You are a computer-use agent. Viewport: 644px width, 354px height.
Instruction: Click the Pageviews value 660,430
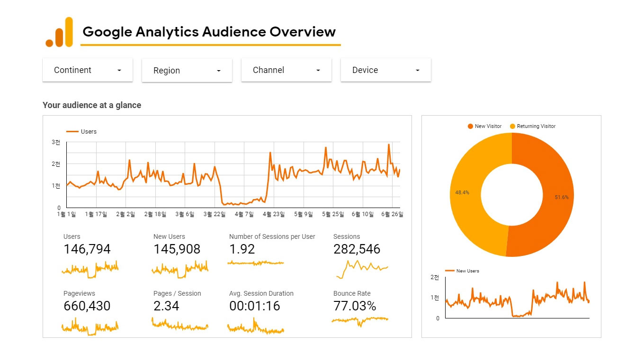[x=87, y=306]
